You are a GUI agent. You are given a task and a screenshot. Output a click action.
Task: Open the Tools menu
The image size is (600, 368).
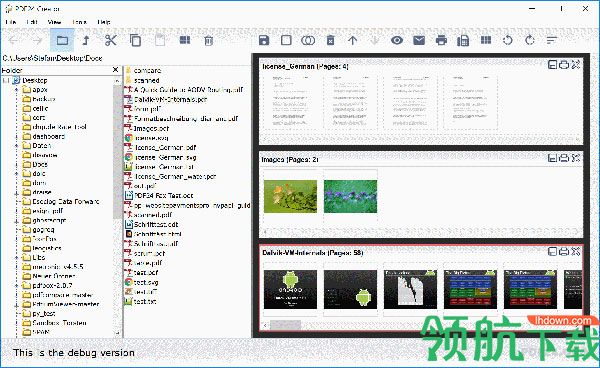point(79,22)
